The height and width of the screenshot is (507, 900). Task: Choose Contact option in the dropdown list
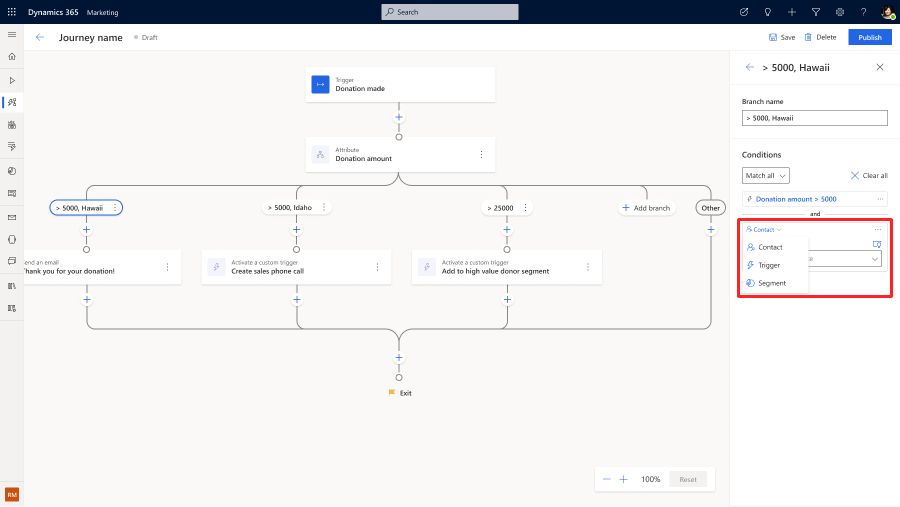coord(770,247)
